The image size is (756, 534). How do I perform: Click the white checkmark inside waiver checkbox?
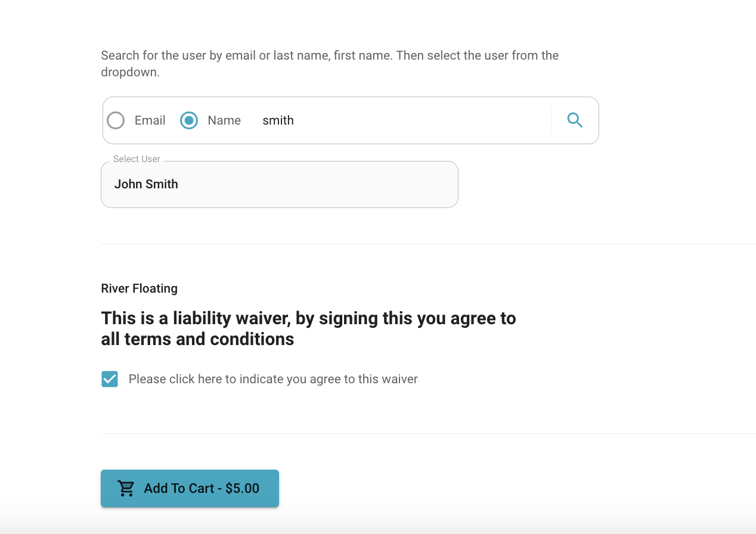click(110, 379)
